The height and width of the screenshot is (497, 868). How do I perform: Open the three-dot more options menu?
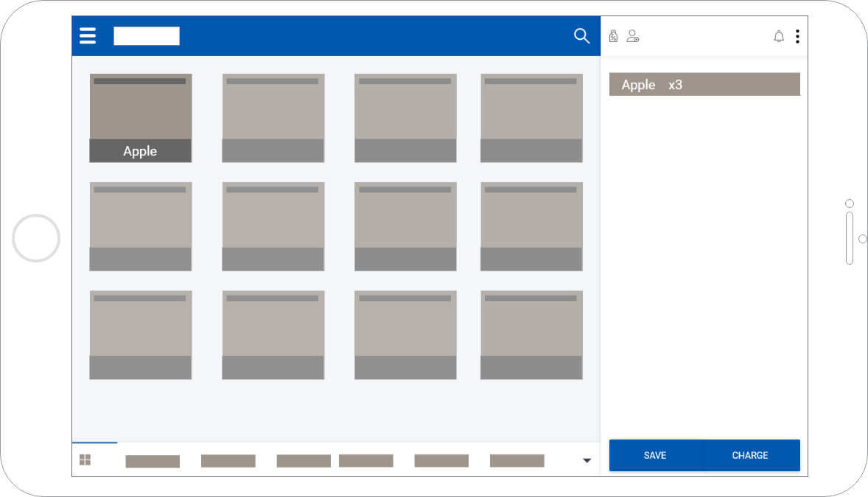tap(797, 36)
